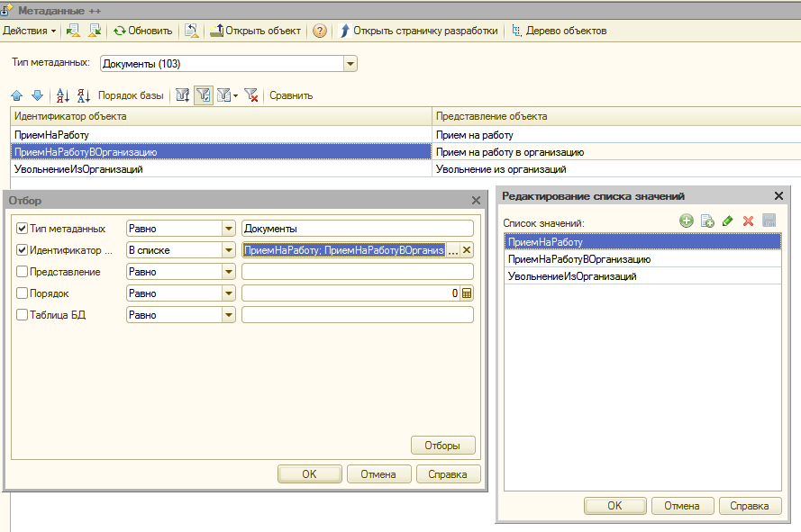Click the Увольнение из организаций cell
The width and height of the screenshot is (801, 532).
616,169
